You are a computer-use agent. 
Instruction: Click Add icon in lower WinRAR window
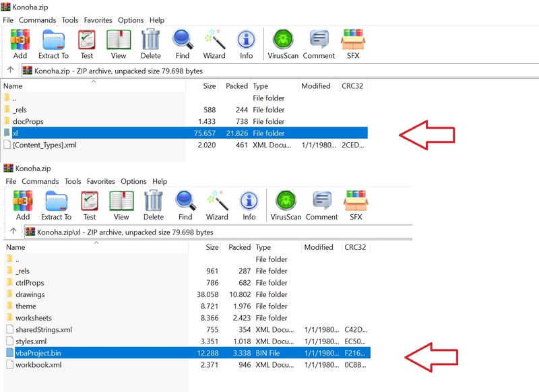point(23,205)
